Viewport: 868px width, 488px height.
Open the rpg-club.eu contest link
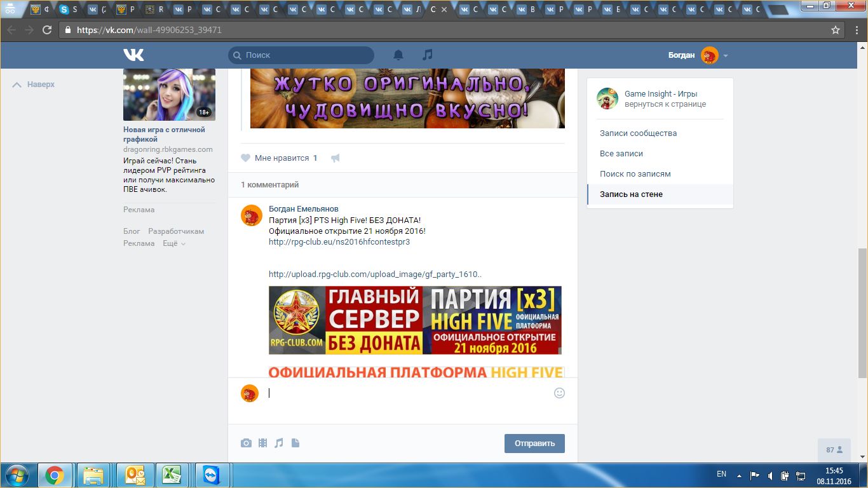(339, 241)
